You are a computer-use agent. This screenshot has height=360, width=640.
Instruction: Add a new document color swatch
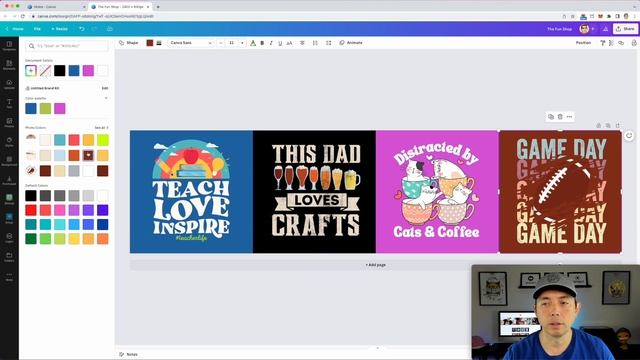pyautogui.click(x=31, y=71)
